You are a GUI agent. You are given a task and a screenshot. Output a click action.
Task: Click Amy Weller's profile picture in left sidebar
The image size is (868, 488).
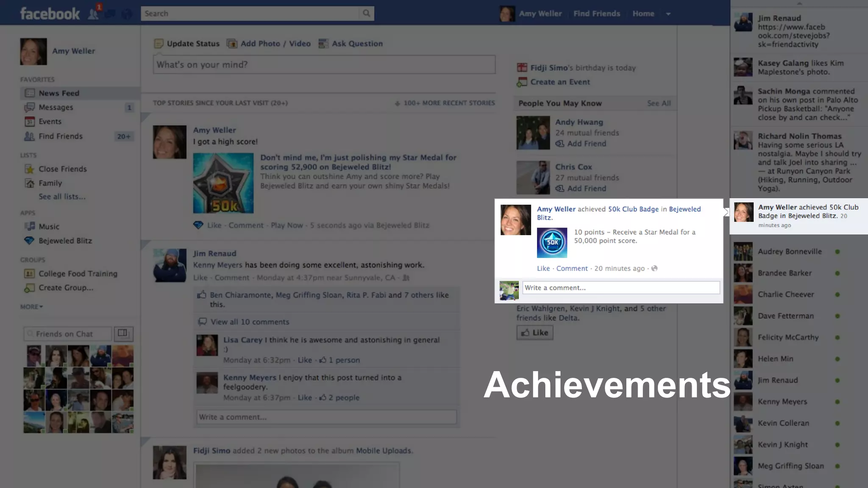[x=33, y=52]
